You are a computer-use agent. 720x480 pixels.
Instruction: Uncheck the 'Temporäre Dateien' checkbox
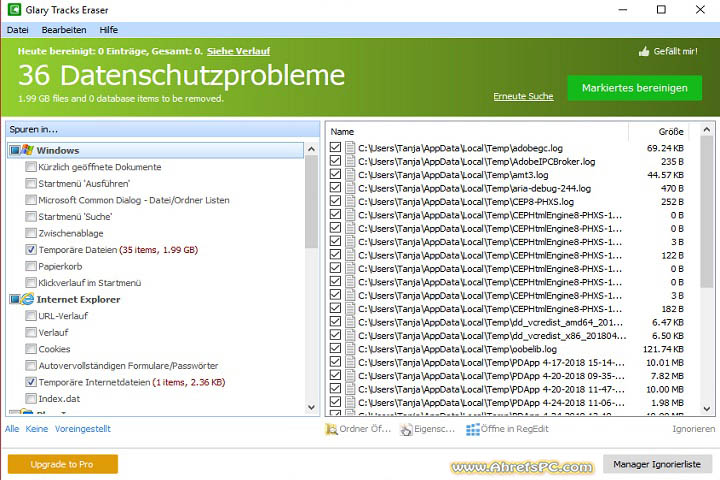point(32,249)
